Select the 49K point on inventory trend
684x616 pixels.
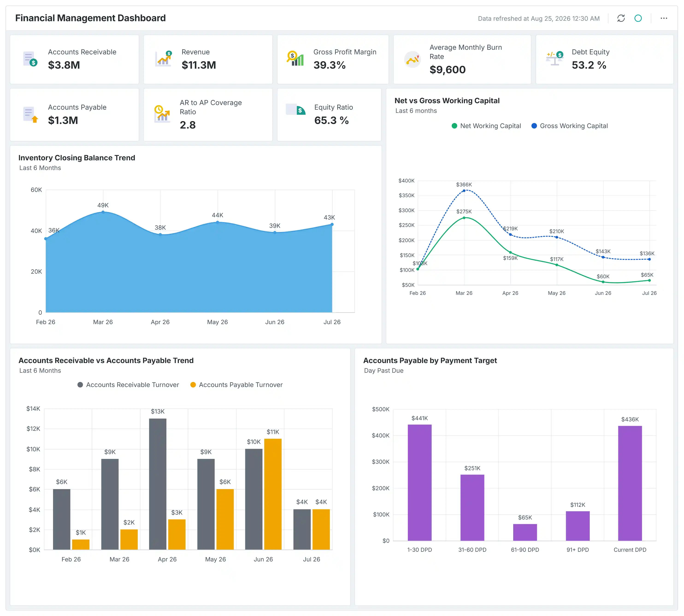pyautogui.click(x=103, y=212)
